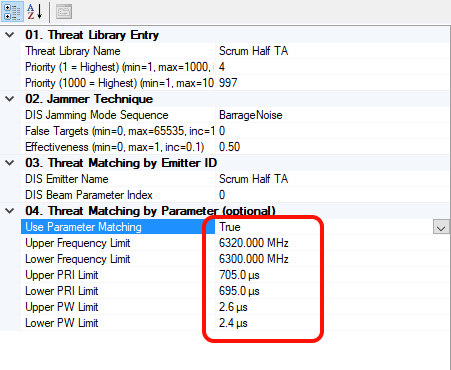
Task: Open the Use Parameter Matching dropdown arrow
Action: [x=441, y=227]
